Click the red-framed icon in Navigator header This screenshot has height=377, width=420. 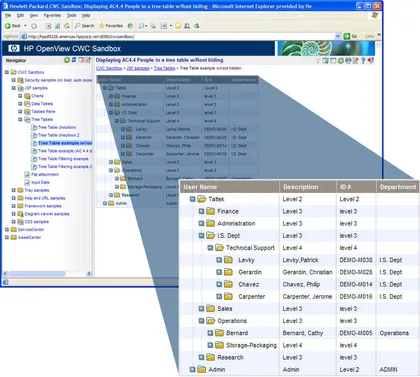point(81,60)
